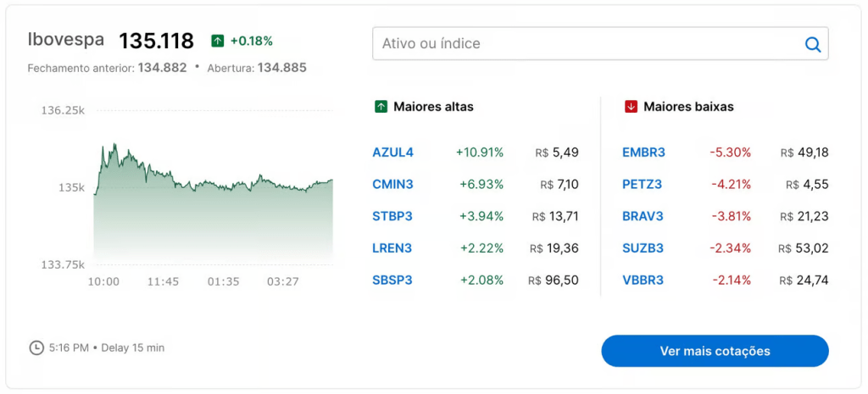This screenshot has width=868, height=394.
Task: Click the 11:45 time label on chart axis
Action: tap(163, 281)
